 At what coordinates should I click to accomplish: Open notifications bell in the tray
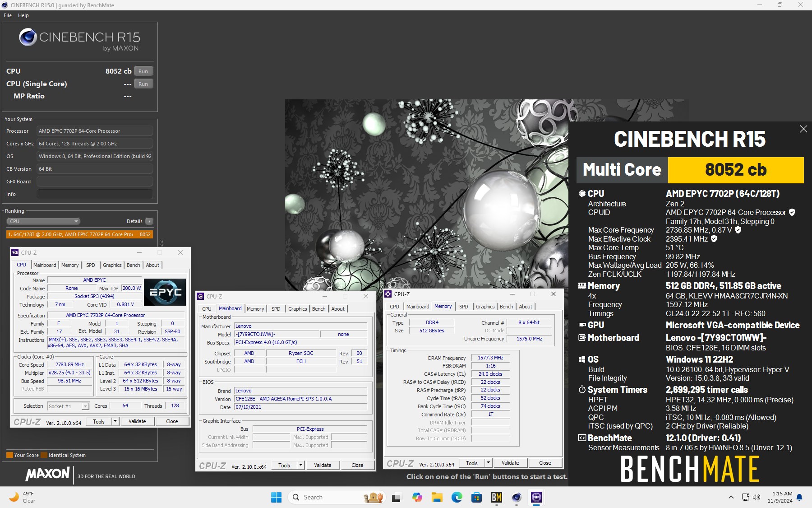(799, 497)
